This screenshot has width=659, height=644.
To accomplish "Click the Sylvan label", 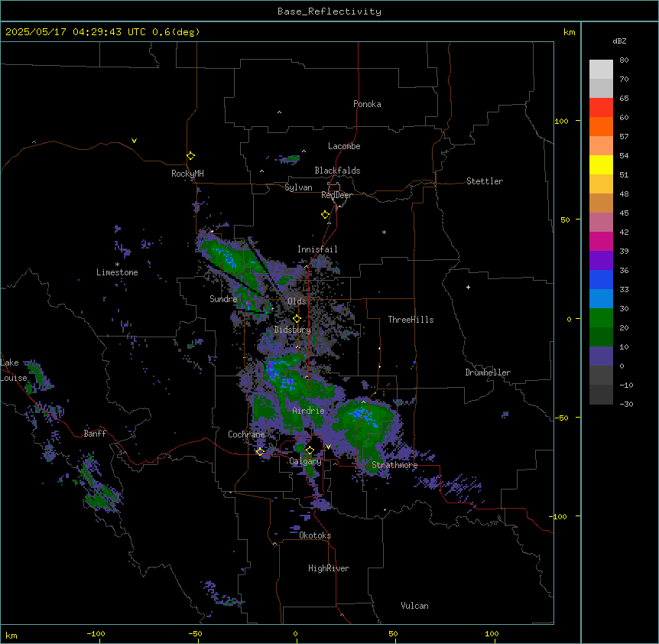I will (298, 187).
